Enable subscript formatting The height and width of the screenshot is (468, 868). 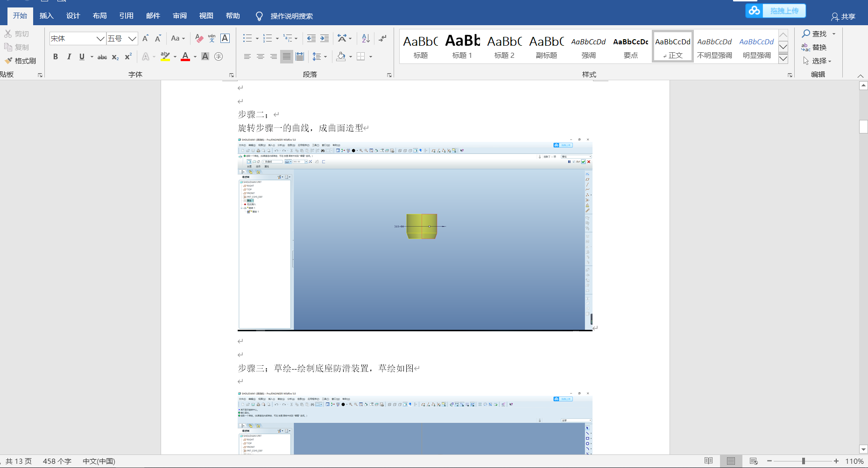tap(114, 57)
